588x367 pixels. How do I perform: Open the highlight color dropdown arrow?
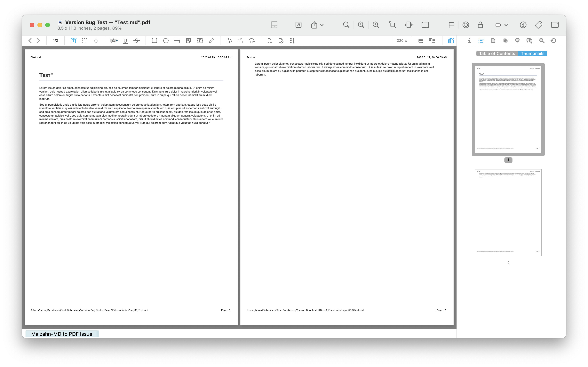pos(117,41)
